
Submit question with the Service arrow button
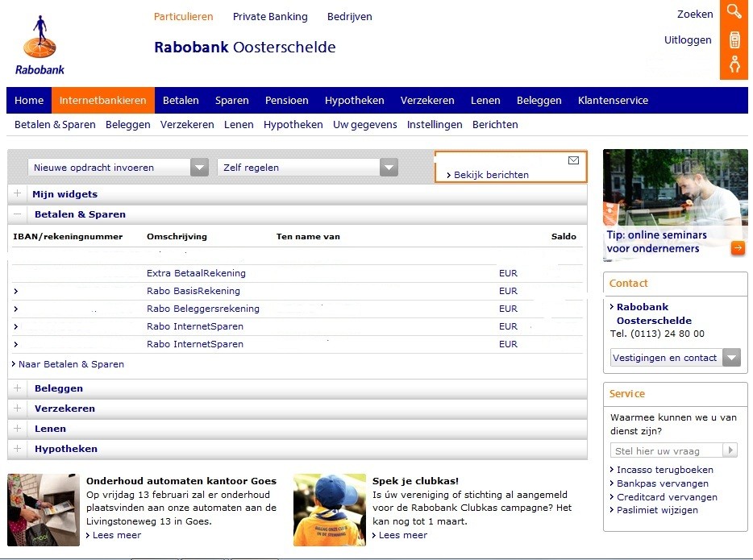(730, 450)
